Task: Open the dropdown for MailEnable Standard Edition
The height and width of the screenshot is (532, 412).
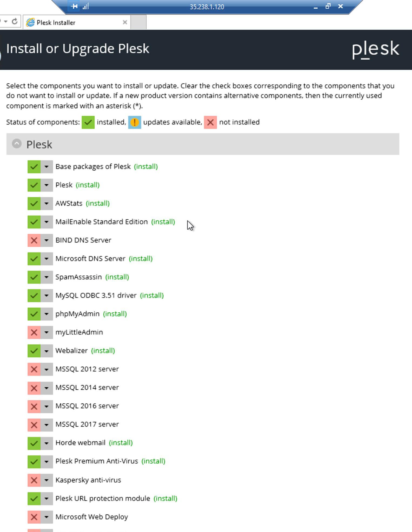Action: coord(47,222)
